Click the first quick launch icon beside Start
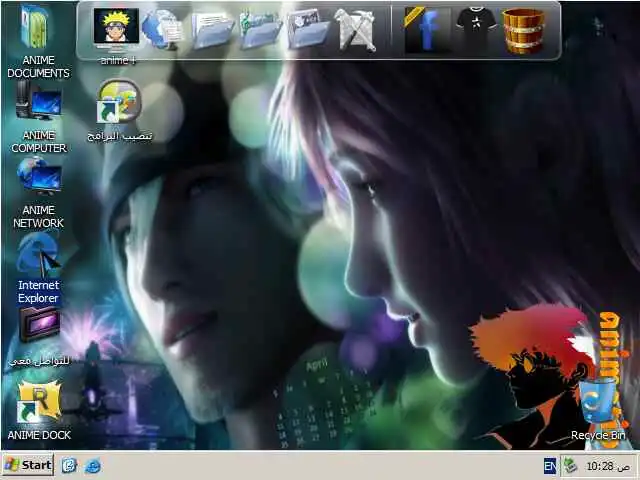The width and height of the screenshot is (640, 480). point(69,465)
